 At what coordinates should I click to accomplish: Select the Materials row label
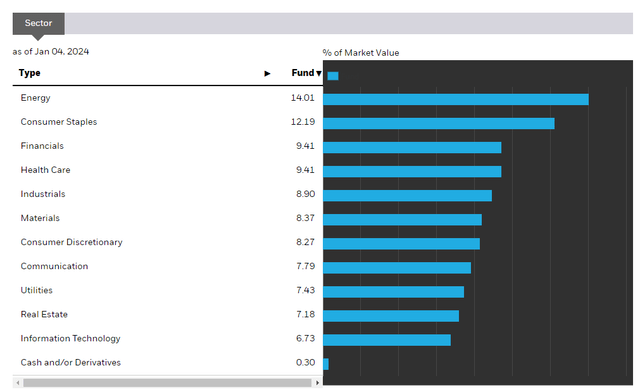click(40, 218)
